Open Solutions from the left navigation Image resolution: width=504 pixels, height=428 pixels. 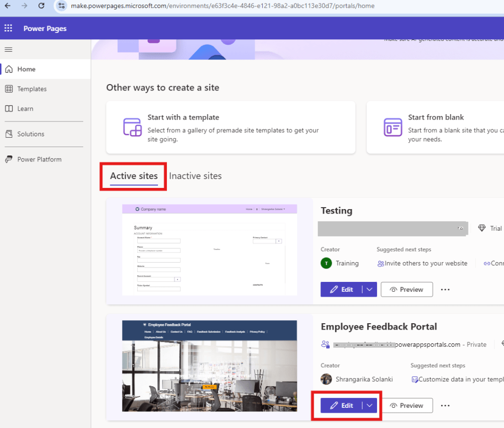pyautogui.click(x=31, y=134)
